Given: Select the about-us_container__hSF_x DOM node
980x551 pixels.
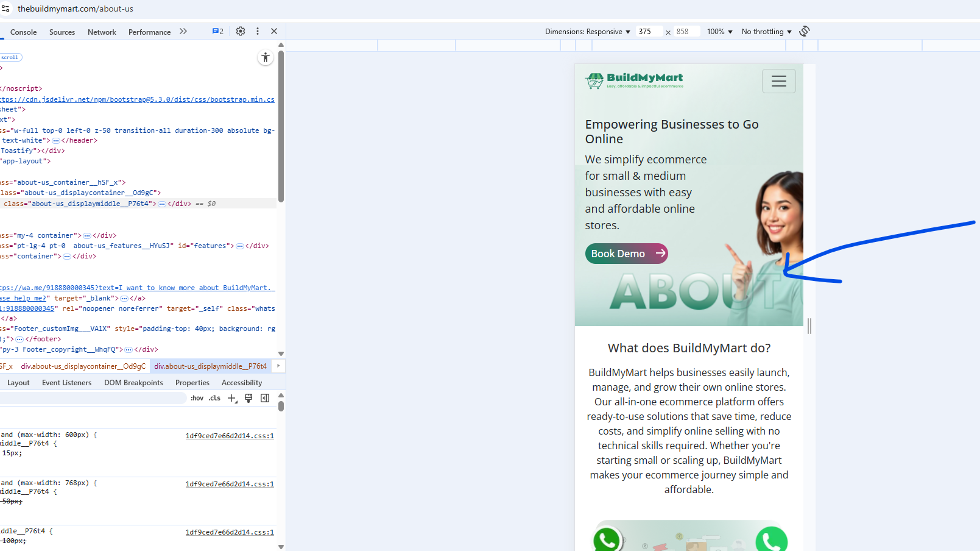Looking at the screenshot, I should pos(63,183).
